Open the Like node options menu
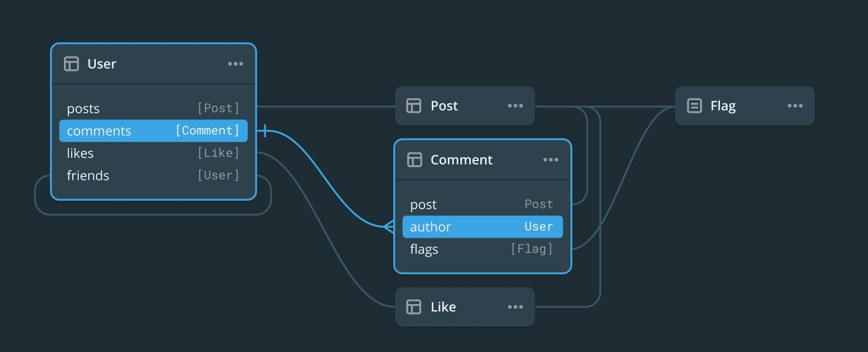This screenshot has height=352, width=868. click(515, 307)
